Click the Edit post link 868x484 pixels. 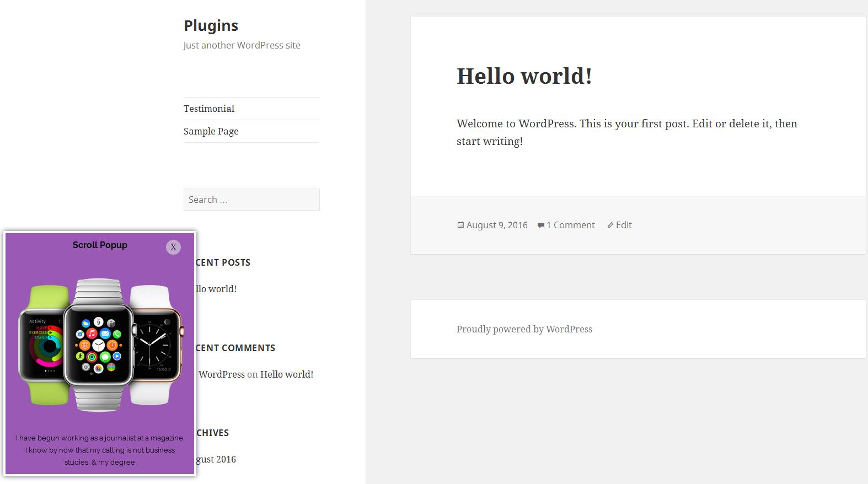pyautogui.click(x=624, y=225)
